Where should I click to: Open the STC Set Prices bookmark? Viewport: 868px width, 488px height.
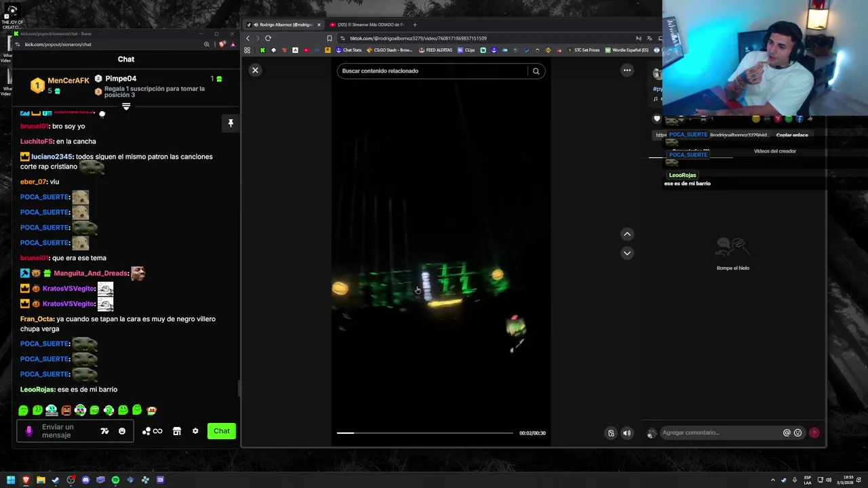click(x=583, y=50)
